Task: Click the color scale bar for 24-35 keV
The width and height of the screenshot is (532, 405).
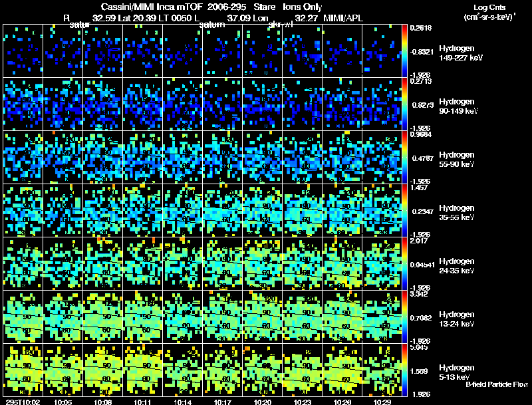Action: [404, 264]
